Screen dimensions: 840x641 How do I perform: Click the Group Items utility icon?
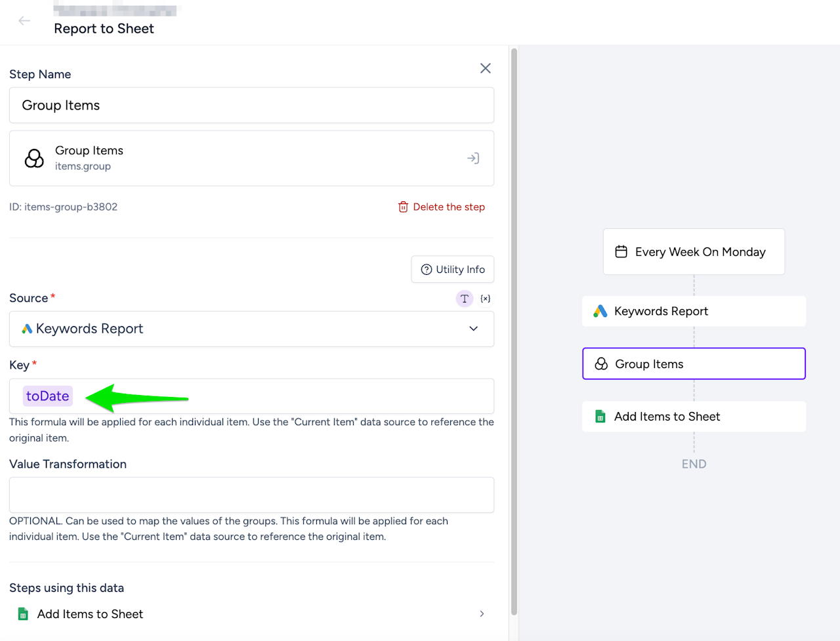[x=34, y=158]
